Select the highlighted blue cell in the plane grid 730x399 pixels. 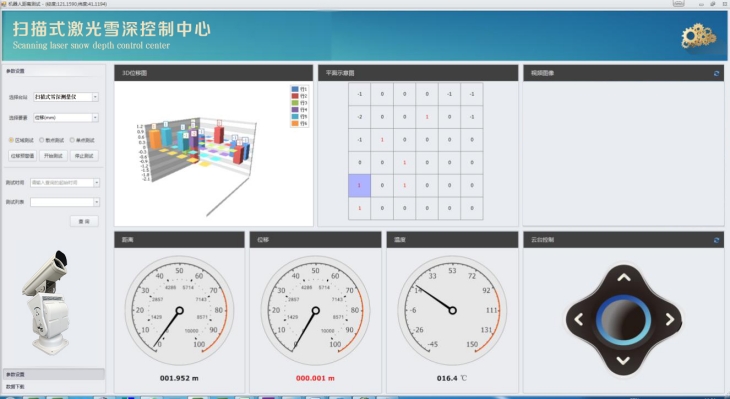pyautogui.click(x=359, y=185)
